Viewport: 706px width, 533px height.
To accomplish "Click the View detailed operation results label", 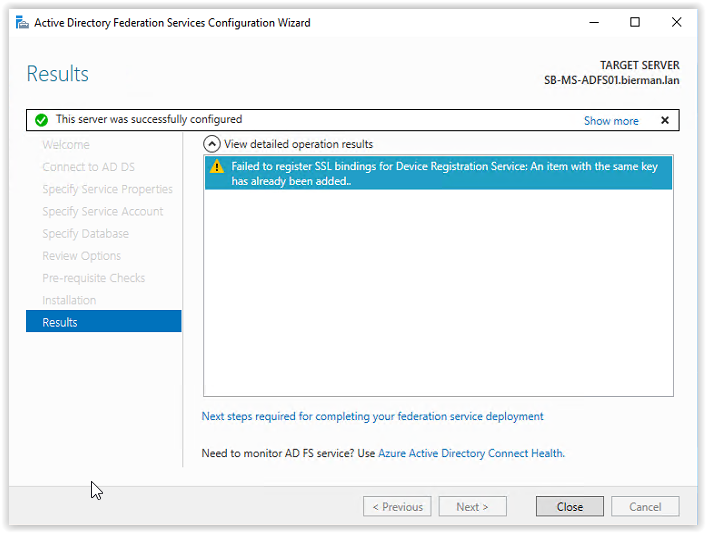I will tap(299, 144).
